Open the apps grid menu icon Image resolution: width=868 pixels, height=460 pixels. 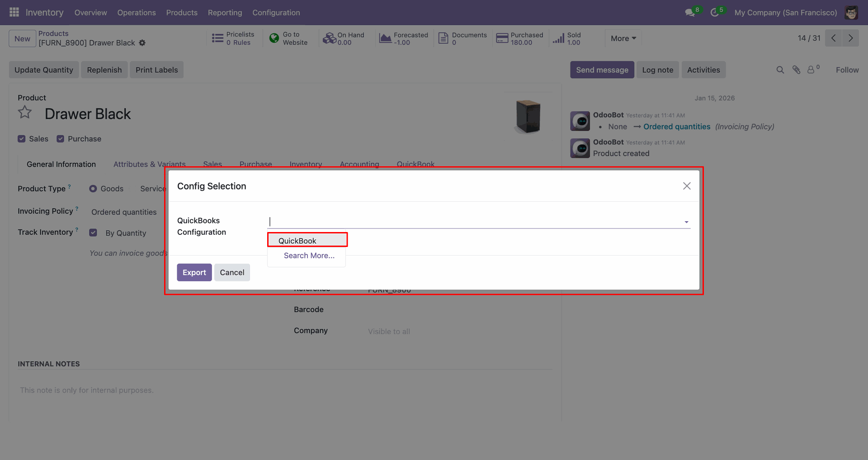pyautogui.click(x=14, y=12)
